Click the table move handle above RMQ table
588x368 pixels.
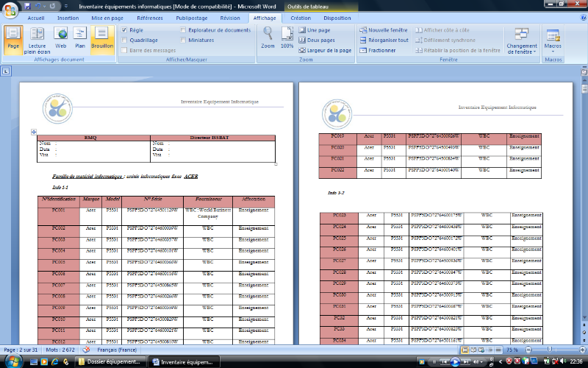pyautogui.click(x=34, y=132)
